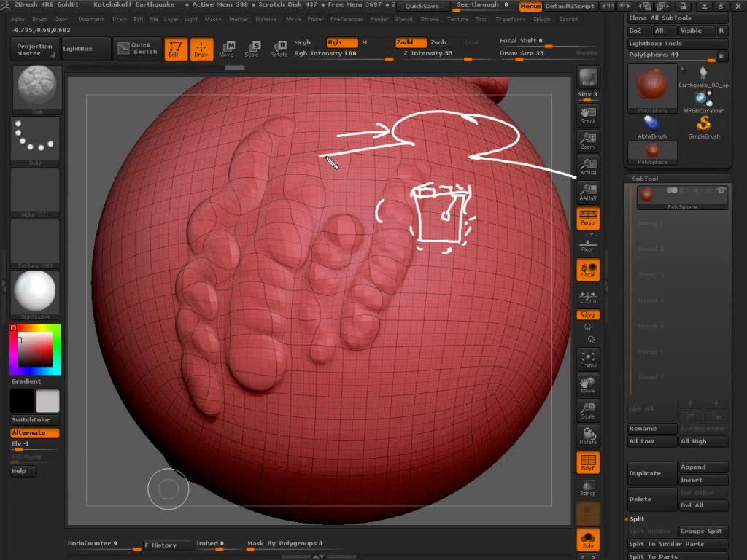Open the stroke type (Dots) selector
747x560 pixels.
35,141
